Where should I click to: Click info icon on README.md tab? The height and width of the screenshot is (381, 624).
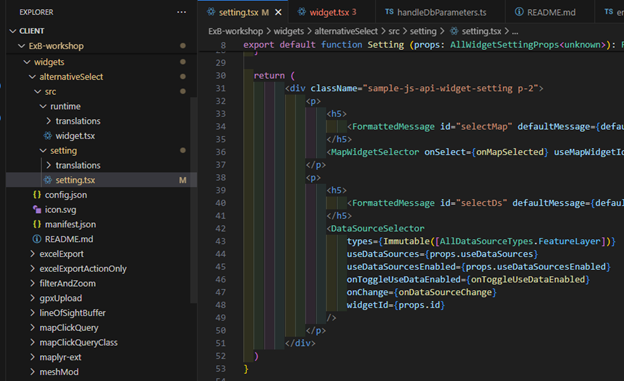point(519,12)
